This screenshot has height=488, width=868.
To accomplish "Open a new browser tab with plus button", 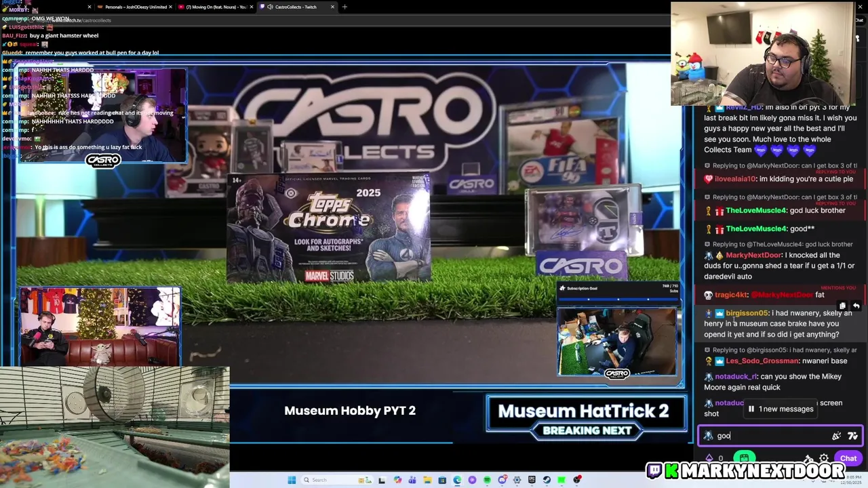I will click(x=344, y=7).
